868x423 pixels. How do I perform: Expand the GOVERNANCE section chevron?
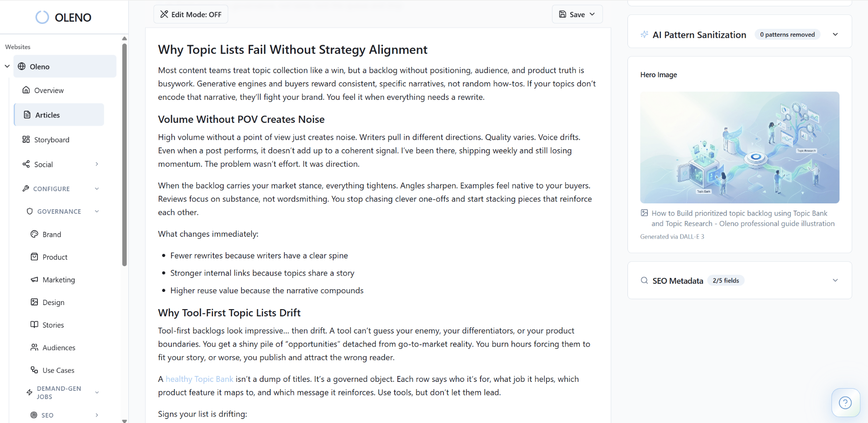(x=97, y=211)
